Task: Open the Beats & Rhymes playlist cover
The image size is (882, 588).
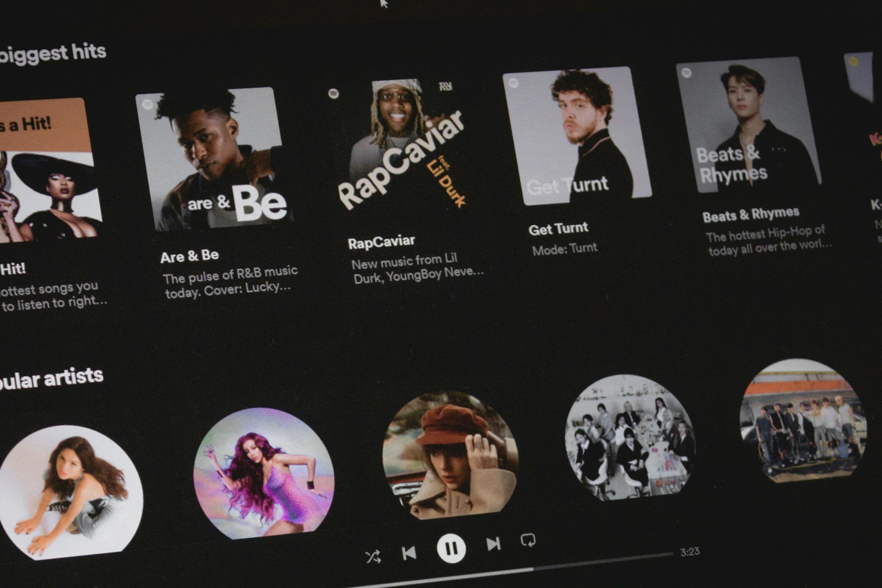Action: tap(749, 124)
